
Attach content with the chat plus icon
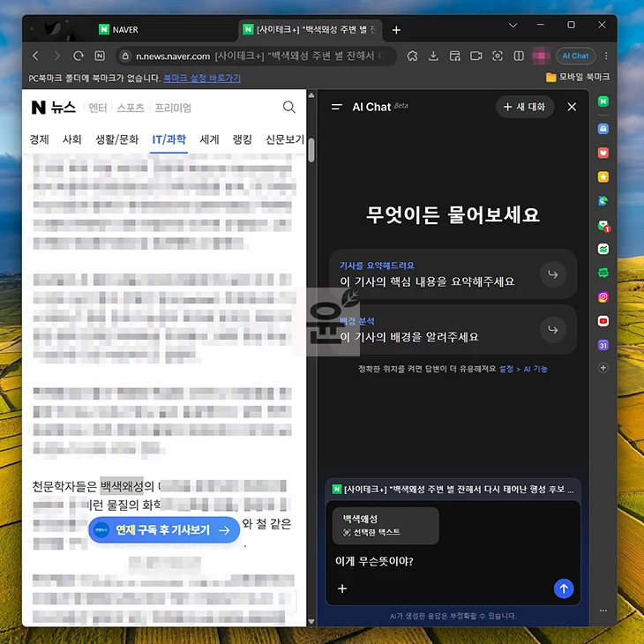(342, 588)
